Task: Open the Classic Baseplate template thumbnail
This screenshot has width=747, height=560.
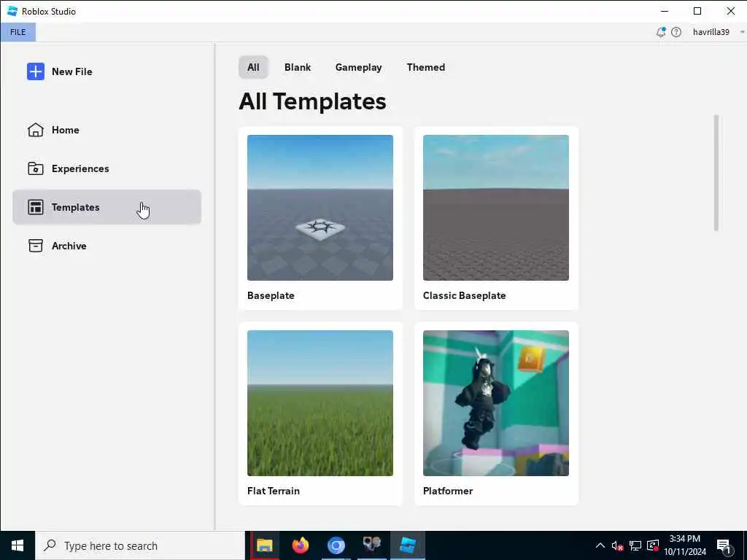Action: pos(496,208)
